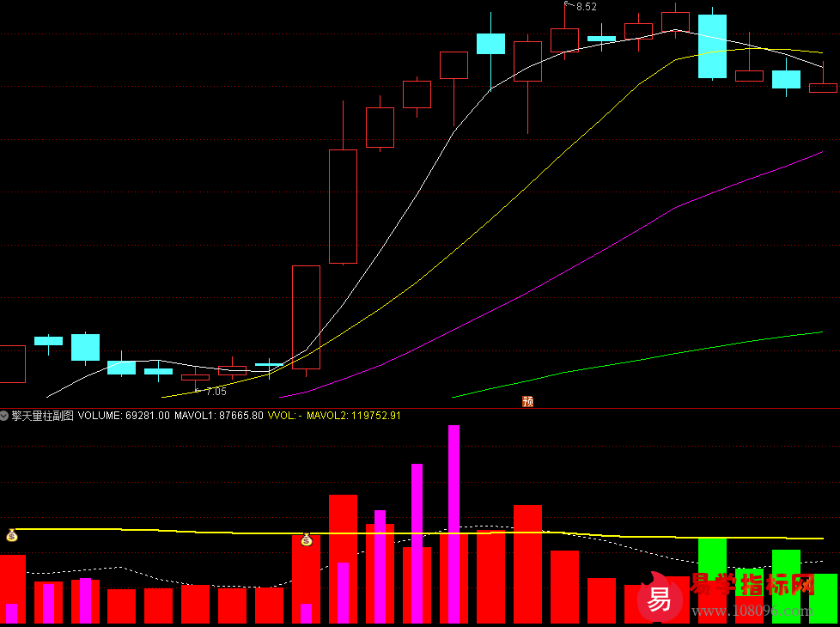840x627 pixels.
Task: Click the money bag icon on breakout volume bar
Action: point(307,539)
